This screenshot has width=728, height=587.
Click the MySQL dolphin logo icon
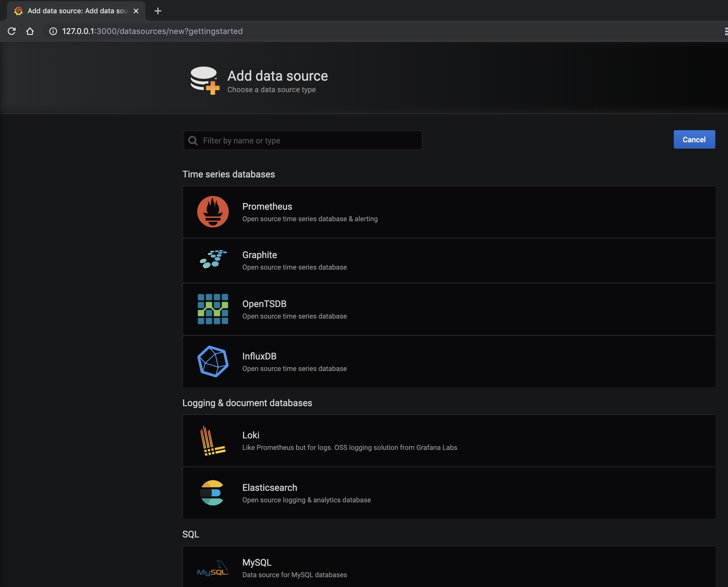213,568
